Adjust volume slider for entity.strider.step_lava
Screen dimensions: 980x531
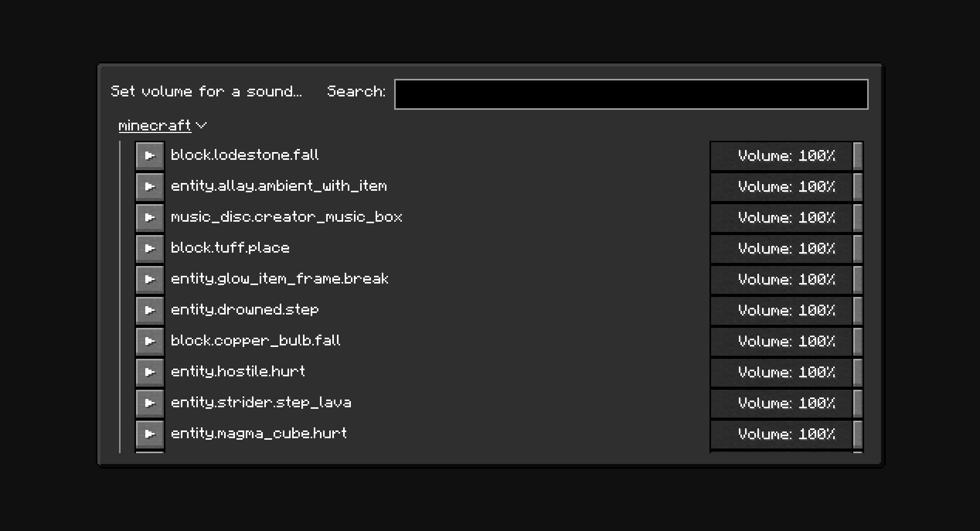[786, 403]
